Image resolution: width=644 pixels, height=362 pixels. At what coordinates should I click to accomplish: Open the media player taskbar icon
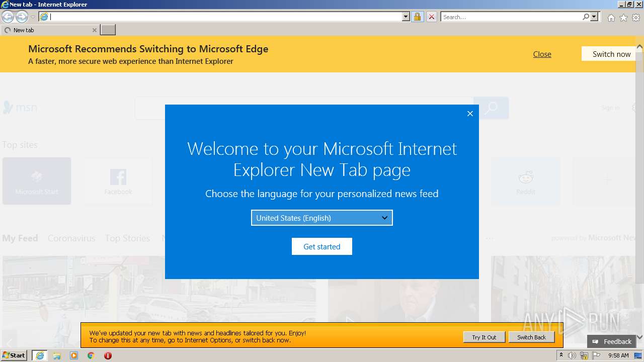pyautogui.click(x=74, y=355)
